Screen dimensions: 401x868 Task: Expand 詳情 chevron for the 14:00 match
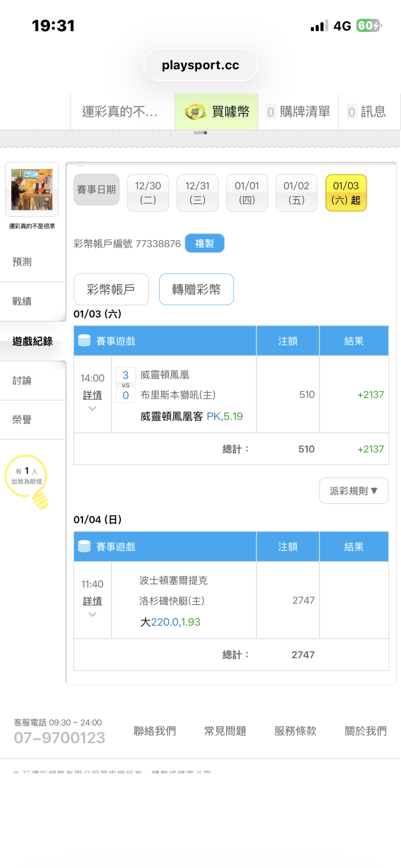point(92,409)
